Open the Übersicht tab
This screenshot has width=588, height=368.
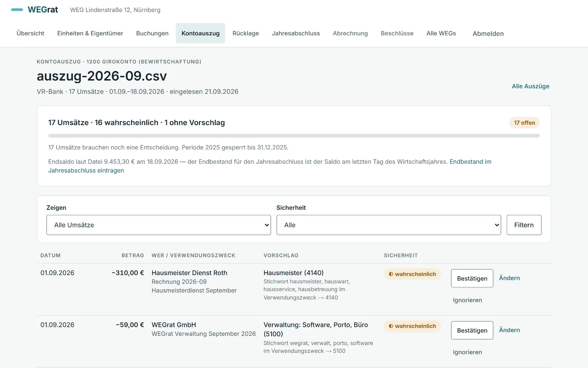coord(31,33)
